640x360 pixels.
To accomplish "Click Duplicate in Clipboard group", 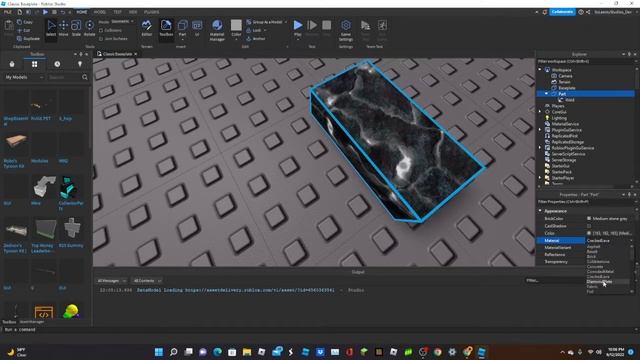I will tap(29, 39).
